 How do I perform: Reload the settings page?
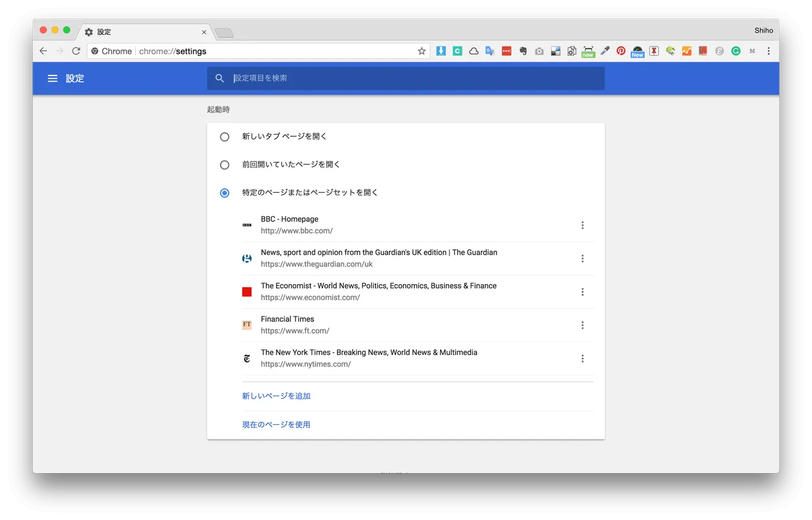tap(76, 51)
